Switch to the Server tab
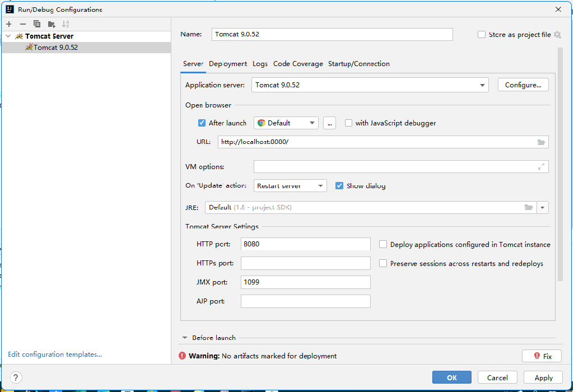This screenshot has height=392, width=588. click(x=193, y=64)
